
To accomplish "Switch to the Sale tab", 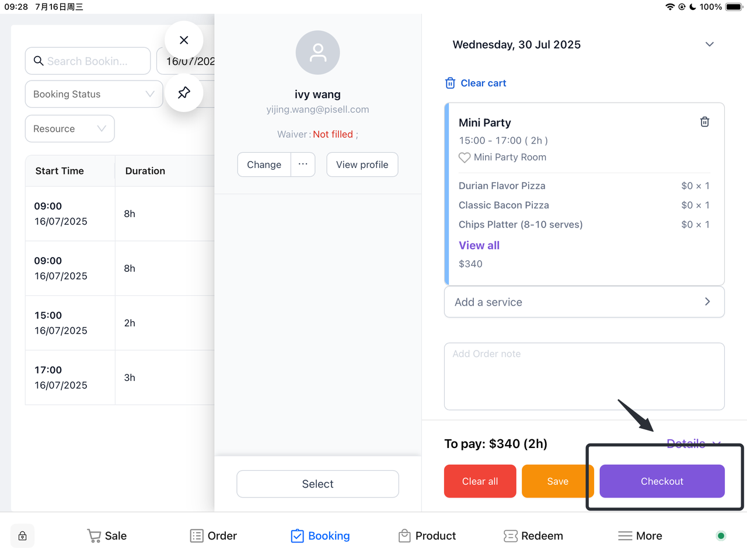I will point(107,536).
